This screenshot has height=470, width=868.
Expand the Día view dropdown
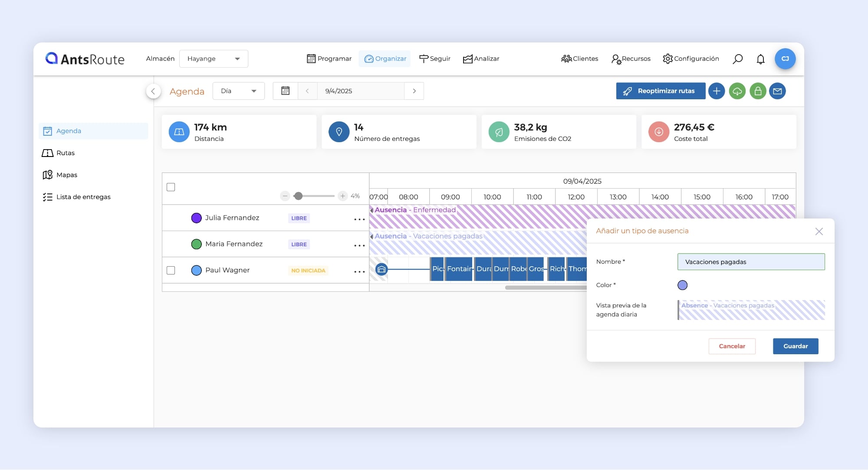coord(238,91)
